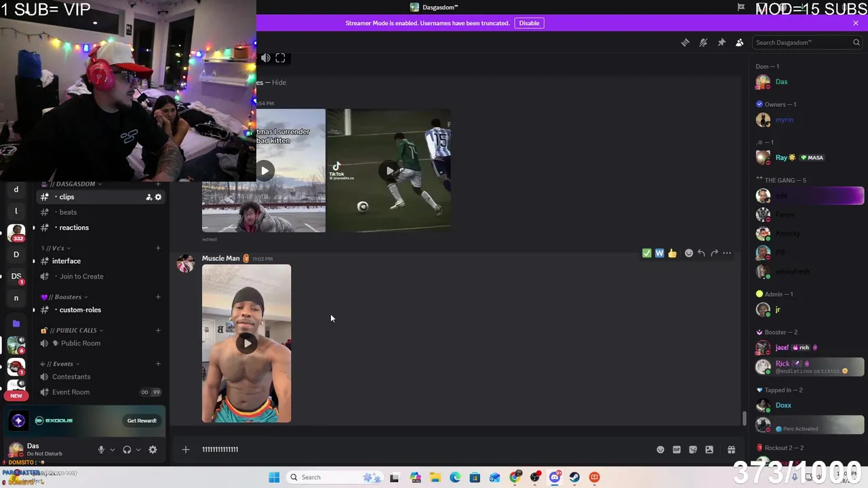Open More options on the message
The image size is (868, 488).
point(727,253)
